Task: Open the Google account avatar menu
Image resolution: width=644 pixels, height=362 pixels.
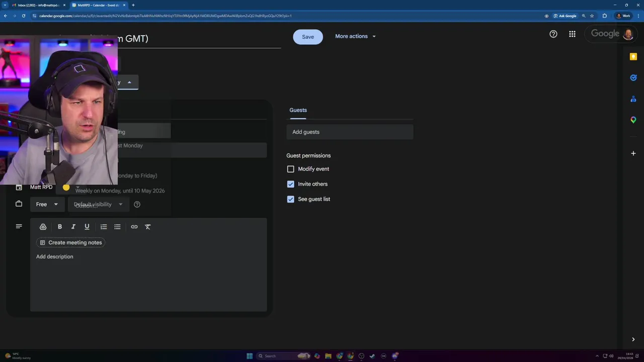Action: click(628, 34)
